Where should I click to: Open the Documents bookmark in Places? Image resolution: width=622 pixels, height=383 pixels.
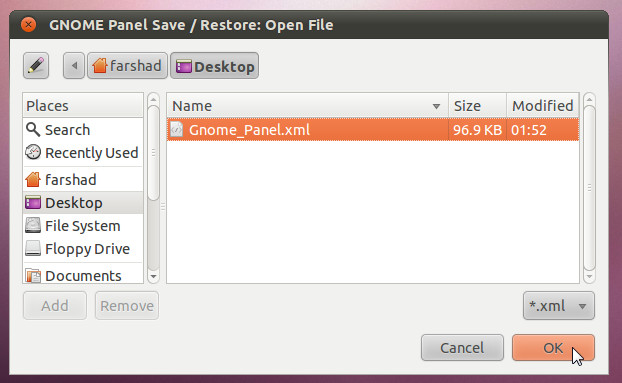[x=83, y=275]
